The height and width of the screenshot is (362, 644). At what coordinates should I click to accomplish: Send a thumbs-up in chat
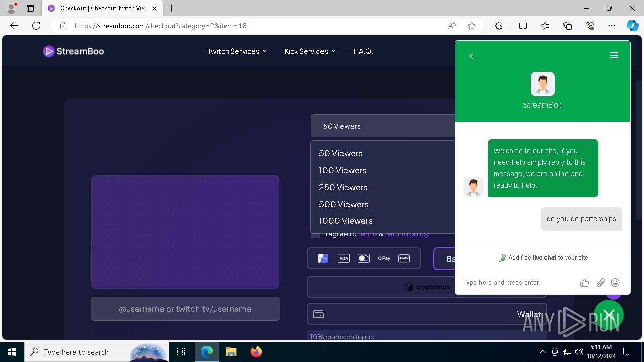[584, 283]
